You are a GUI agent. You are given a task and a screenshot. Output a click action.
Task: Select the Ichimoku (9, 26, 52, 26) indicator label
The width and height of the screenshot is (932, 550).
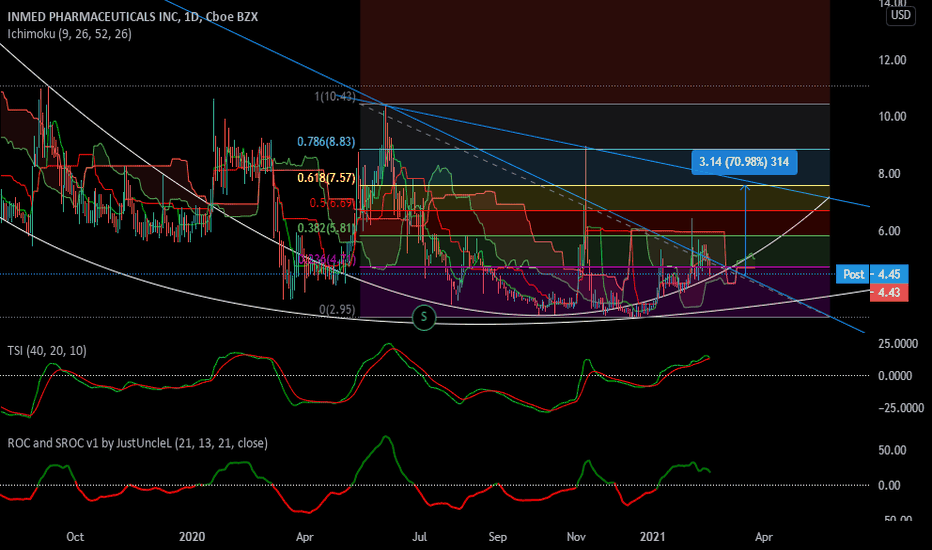70,34
